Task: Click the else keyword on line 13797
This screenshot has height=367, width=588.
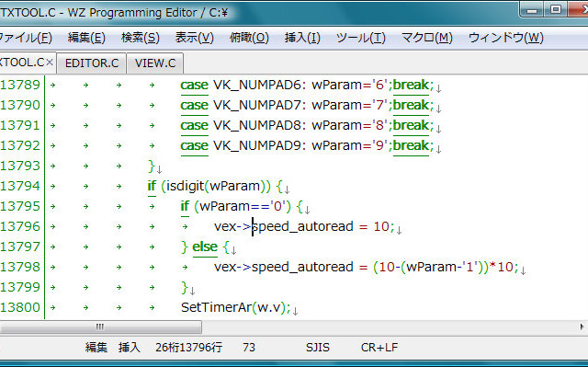Action: point(205,247)
